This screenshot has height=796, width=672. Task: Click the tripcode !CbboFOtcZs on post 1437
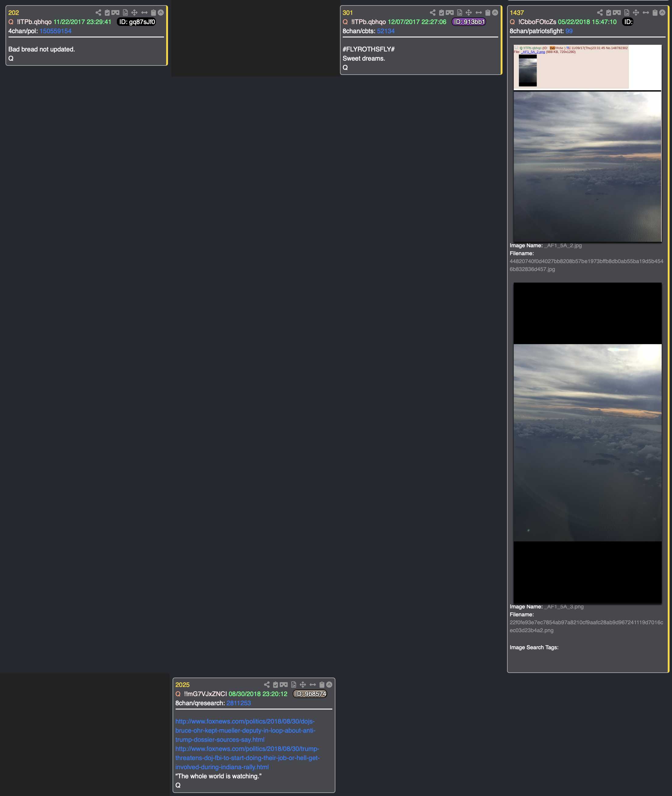coord(537,22)
